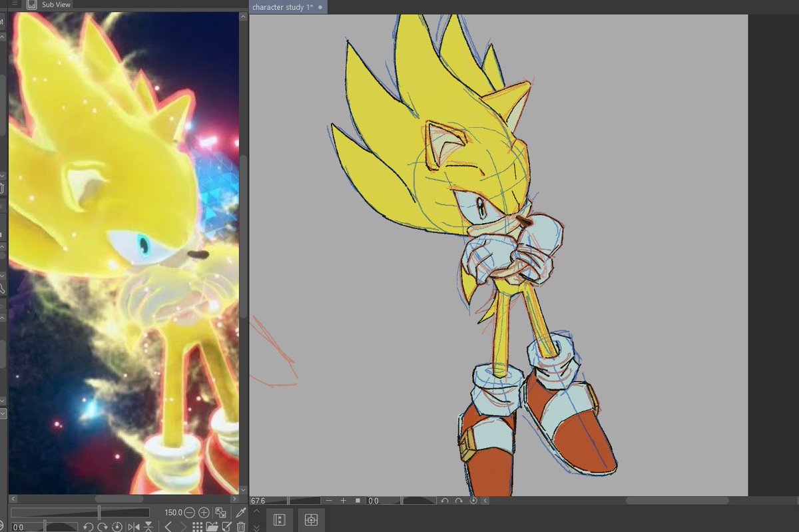Click the Sub View horizontal scrollbar

click(x=119, y=499)
